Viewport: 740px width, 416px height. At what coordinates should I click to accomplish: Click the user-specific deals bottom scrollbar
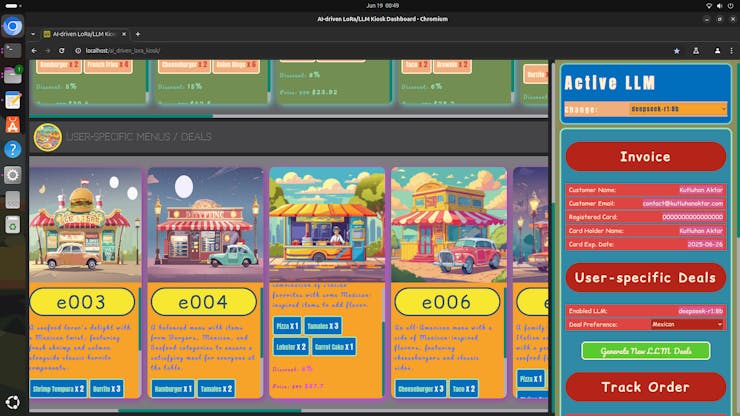click(x=210, y=410)
